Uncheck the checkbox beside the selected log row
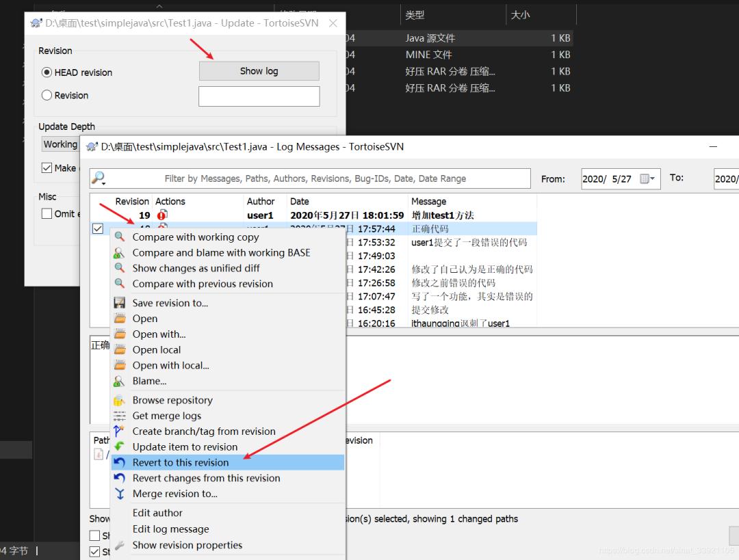The height and width of the screenshot is (560, 739). [x=98, y=229]
